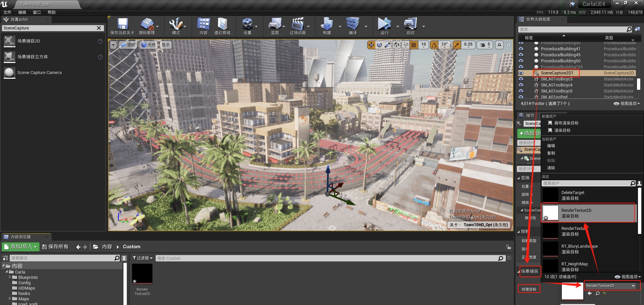The width and height of the screenshot is (644, 305).
Task: Select Render Target under new asset menu
Action: tap(562, 130)
